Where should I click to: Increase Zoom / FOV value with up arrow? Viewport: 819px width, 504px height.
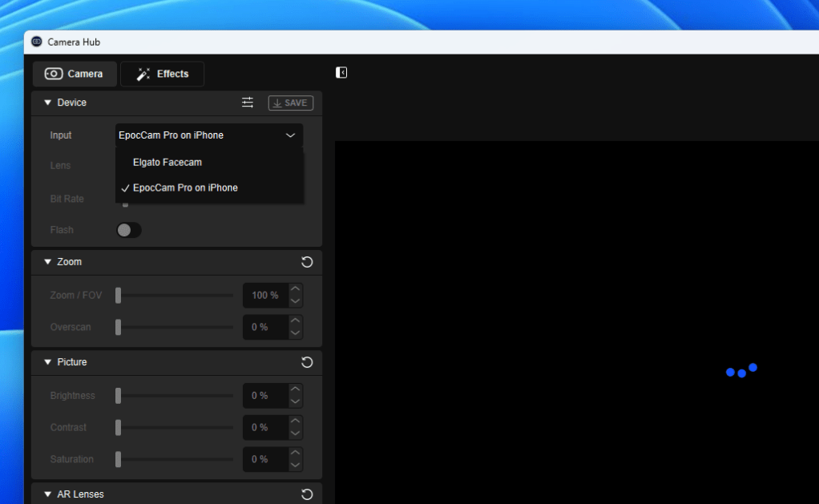(295, 288)
